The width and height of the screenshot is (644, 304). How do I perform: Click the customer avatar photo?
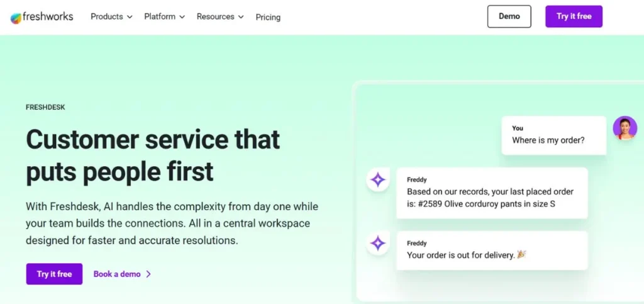pyautogui.click(x=625, y=128)
